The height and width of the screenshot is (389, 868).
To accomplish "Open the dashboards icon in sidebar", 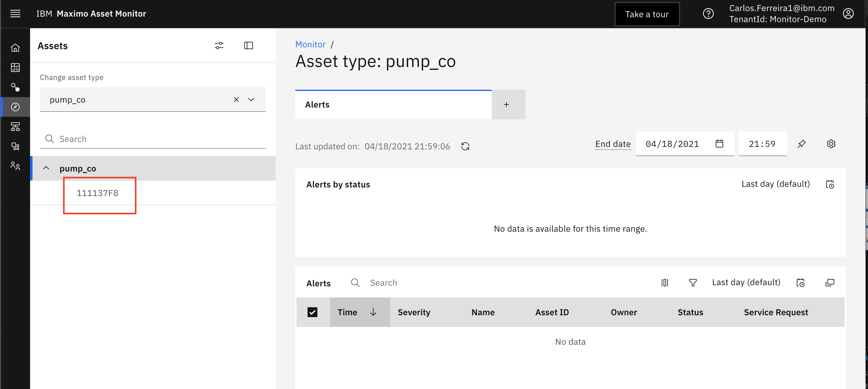I will point(15,68).
